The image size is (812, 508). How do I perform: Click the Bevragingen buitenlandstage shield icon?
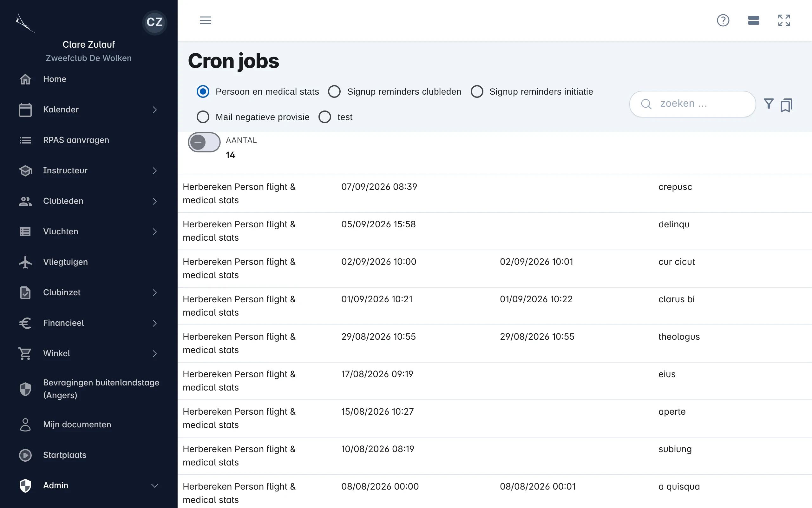click(25, 389)
